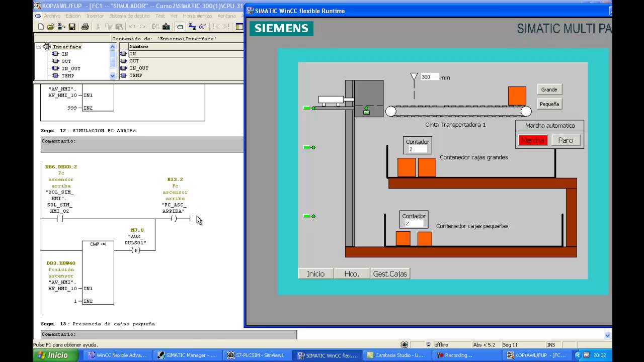Open the Insertar menu
The width and height of the screenshot is (644, 362).
[x=95, y=16]
